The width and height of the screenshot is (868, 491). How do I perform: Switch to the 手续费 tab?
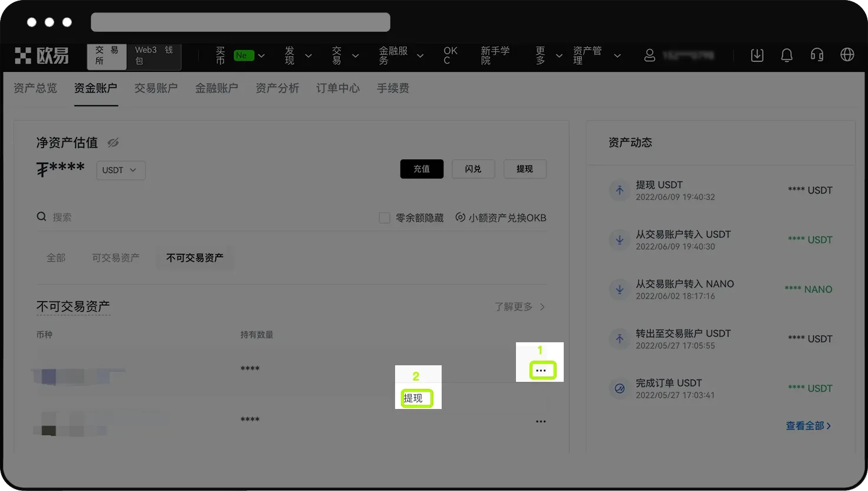pyautogui.click(x=393, y=88)
